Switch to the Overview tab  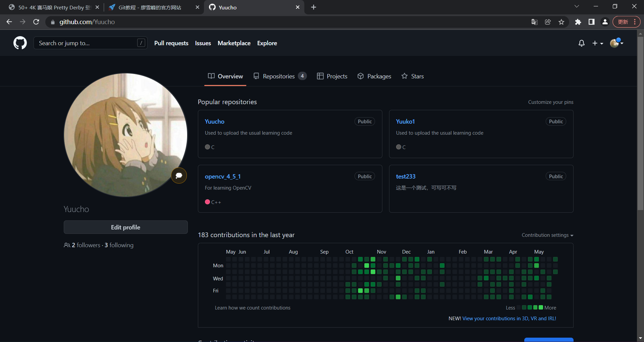coord(225,76)
